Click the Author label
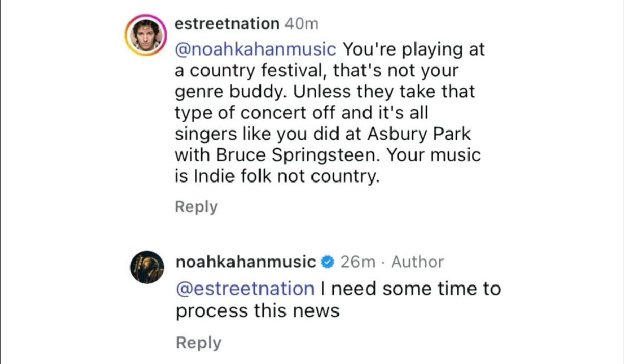 (x=418, y=262)
